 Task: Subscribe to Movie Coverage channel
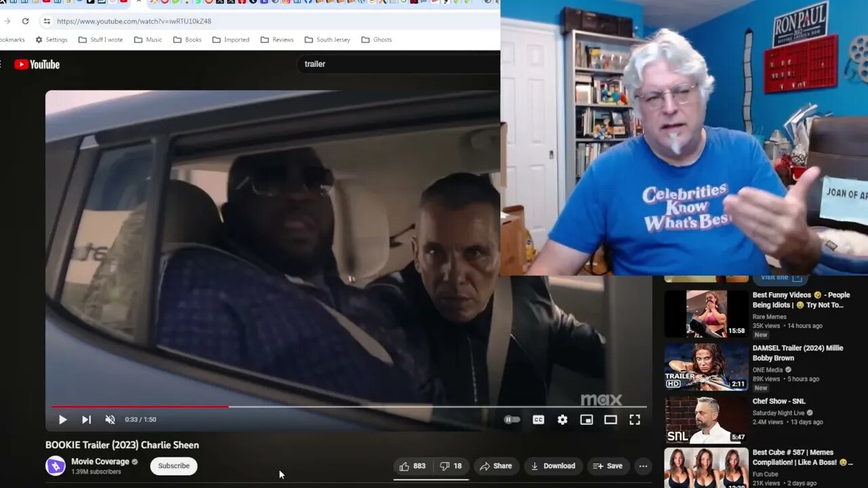[174, 466]
